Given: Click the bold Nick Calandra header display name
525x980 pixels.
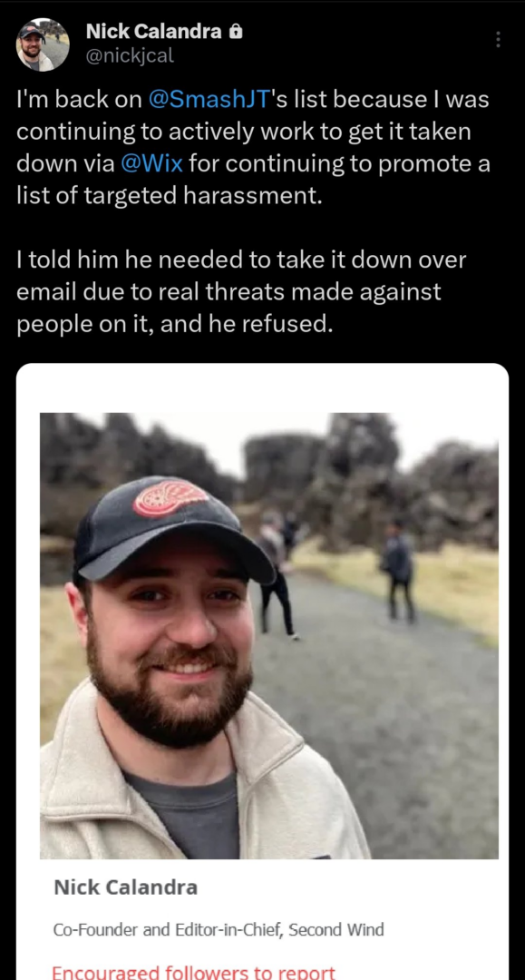Looking at the screenshot, I should [153, 31].
